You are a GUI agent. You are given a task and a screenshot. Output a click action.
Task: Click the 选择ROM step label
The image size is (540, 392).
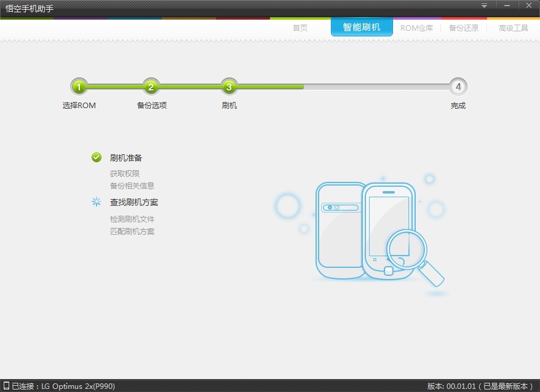[79, 105]
